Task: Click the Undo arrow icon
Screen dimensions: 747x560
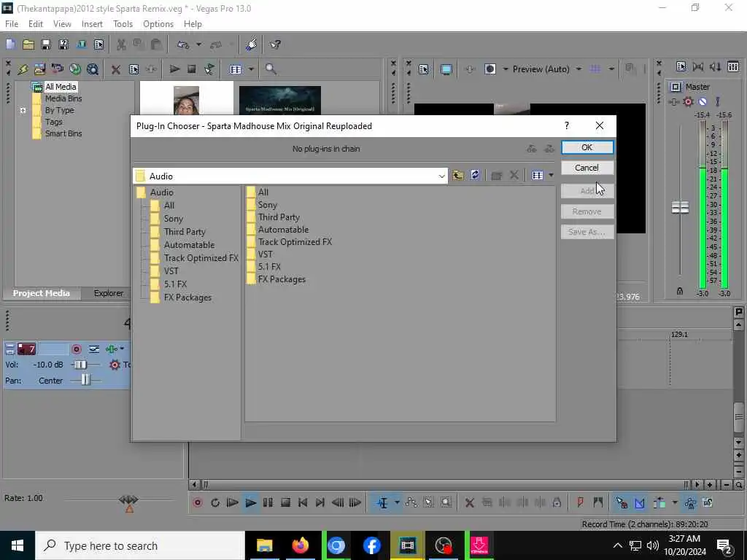Action: pos(183,44)
